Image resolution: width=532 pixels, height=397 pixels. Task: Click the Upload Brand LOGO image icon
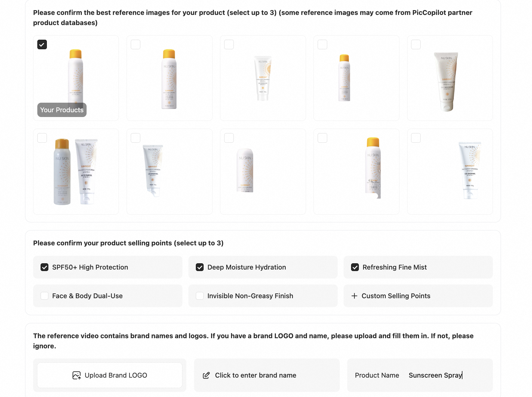click(76, 375)
